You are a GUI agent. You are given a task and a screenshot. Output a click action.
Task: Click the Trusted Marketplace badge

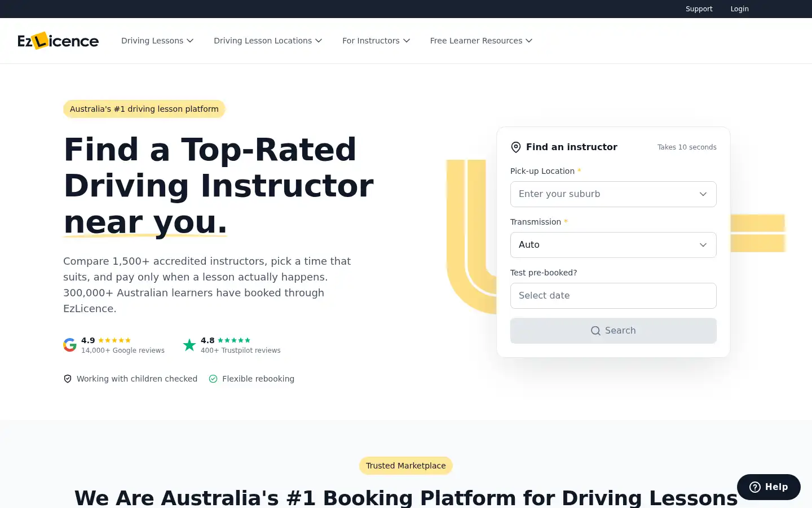(x=406, y=466)
